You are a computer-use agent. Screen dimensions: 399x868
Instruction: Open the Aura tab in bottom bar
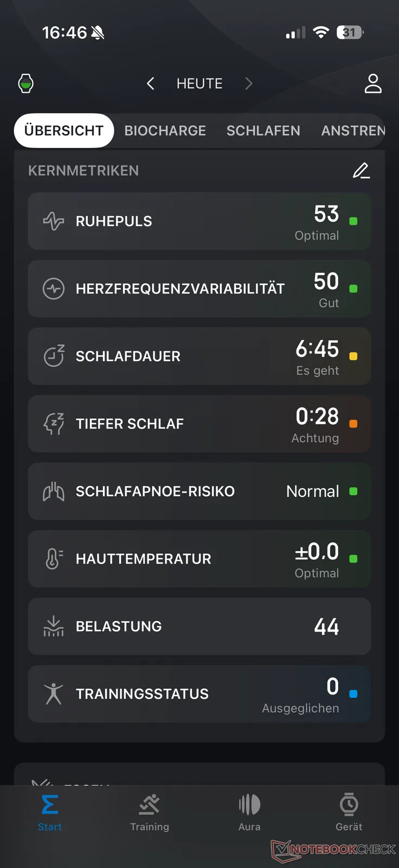point(249,812)
